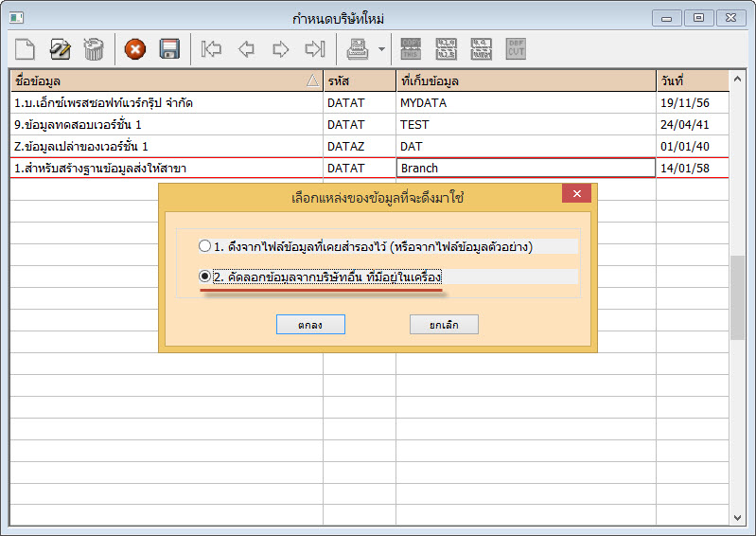Click the รหัส column header
This screenshot has width=756, height=536.
pyautogui.click(x=360, y=80)
